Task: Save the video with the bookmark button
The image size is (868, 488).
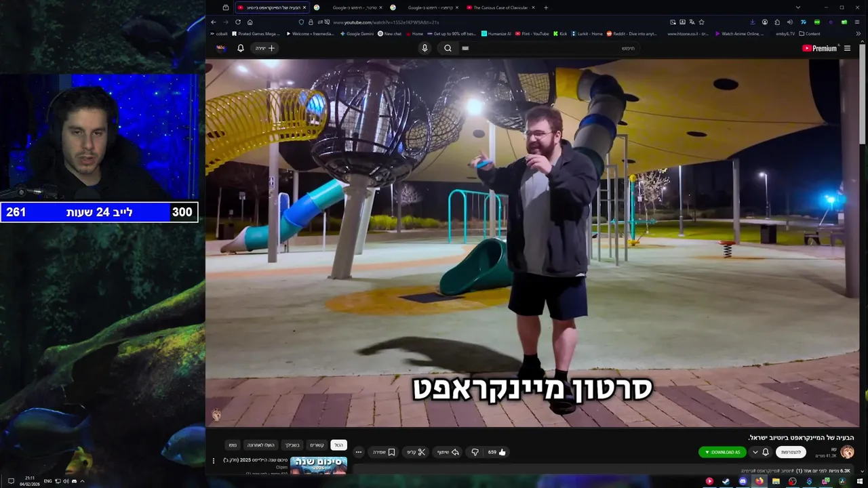Action: point(384,452)
